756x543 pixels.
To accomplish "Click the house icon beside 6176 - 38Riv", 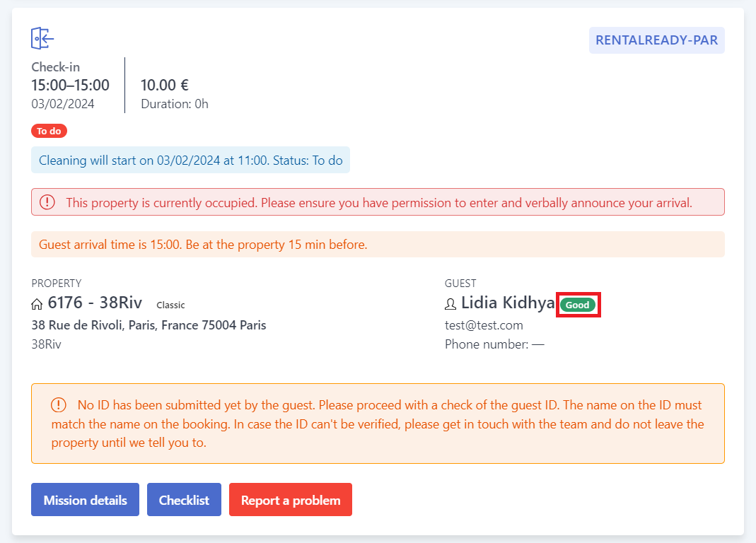I will coord(37,304).
